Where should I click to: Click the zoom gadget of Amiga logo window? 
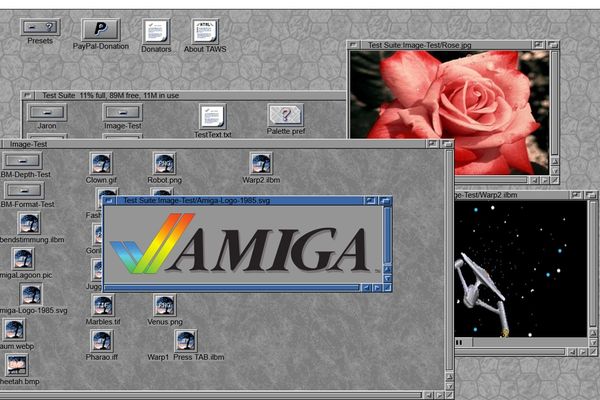370,201
